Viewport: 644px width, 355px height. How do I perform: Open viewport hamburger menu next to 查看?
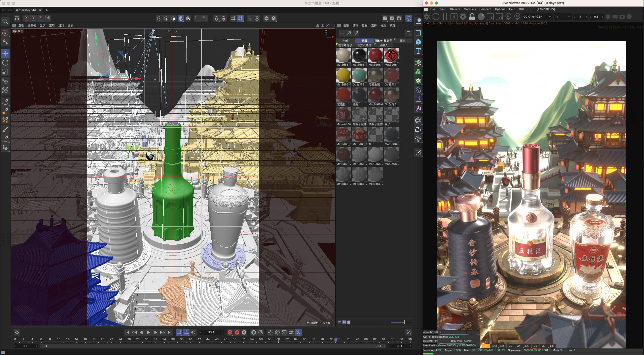tap(14, 25)
